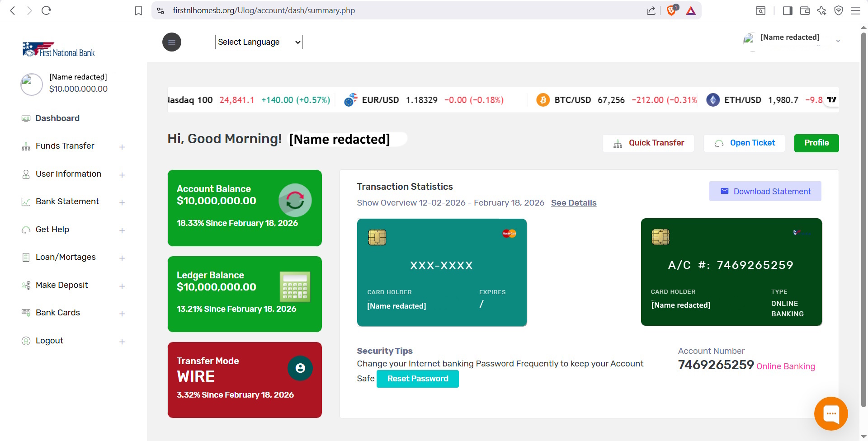Select Bank Cards in the sidebar
Screen dimensions: 868x441
pyautogui.click(x=58, y=313)
